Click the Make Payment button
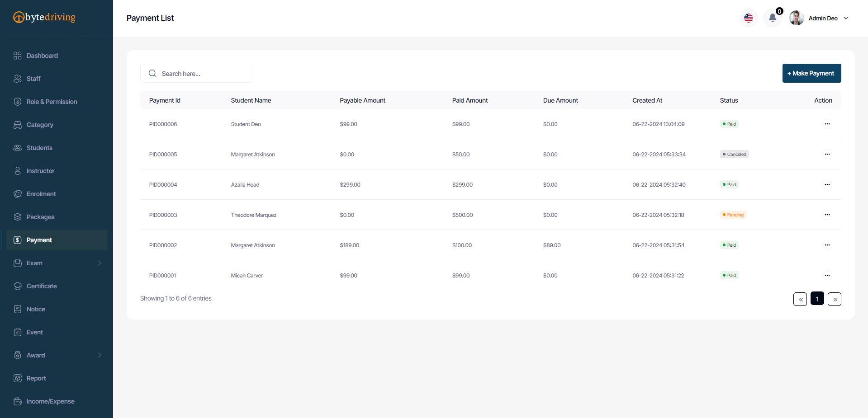The width and height of the screenshot is (868, 418). click(x=811, y=73)
